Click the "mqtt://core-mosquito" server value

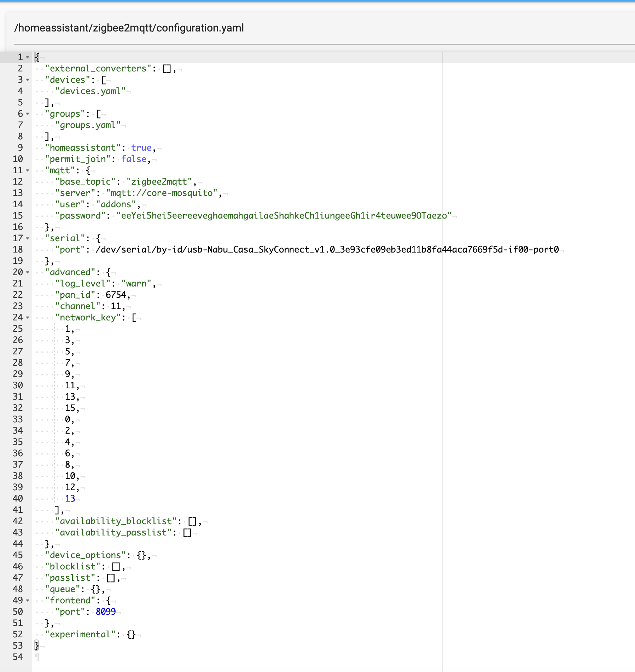tap(162, 193)
